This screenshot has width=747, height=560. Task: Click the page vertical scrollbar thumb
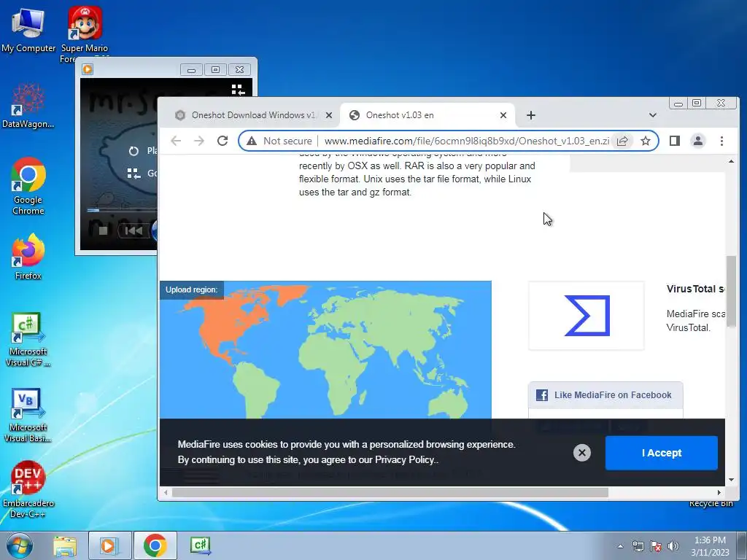tap(731, 292)
